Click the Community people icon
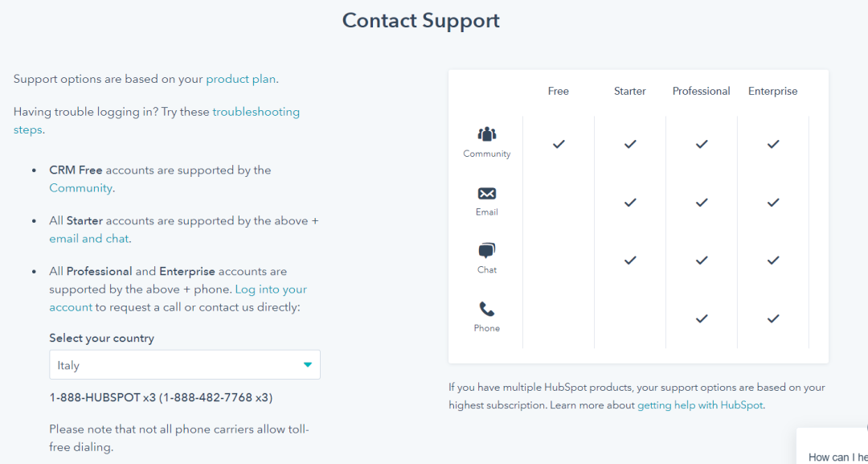 pos(487,134)
